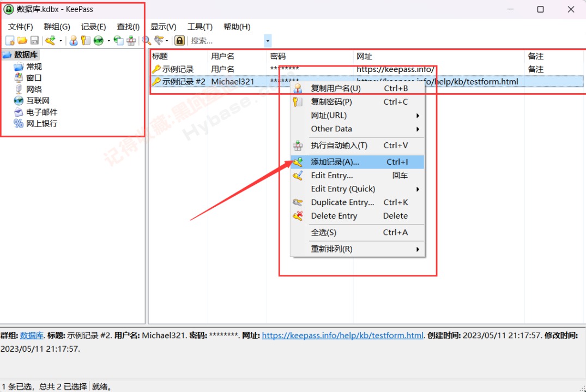Click the 数据库 group link in details pane
The height and width of the screenshot is (392, 586).
(x=32, y=335)
